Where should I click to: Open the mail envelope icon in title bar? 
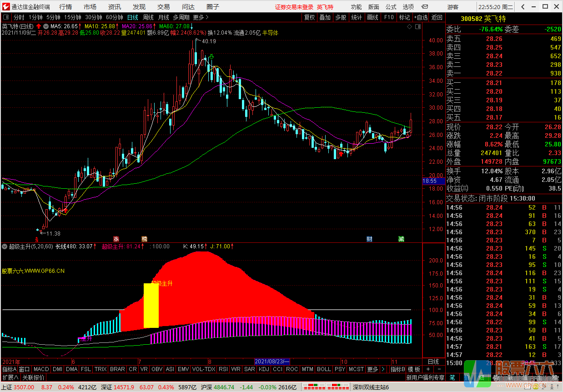tap(425, 7)
